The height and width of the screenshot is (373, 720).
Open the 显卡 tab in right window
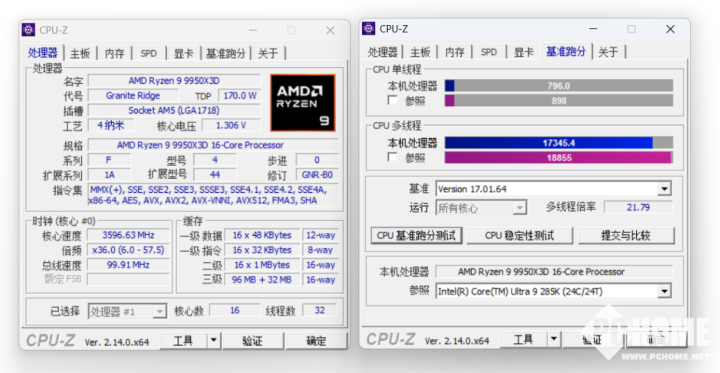[x=523, y=52]
